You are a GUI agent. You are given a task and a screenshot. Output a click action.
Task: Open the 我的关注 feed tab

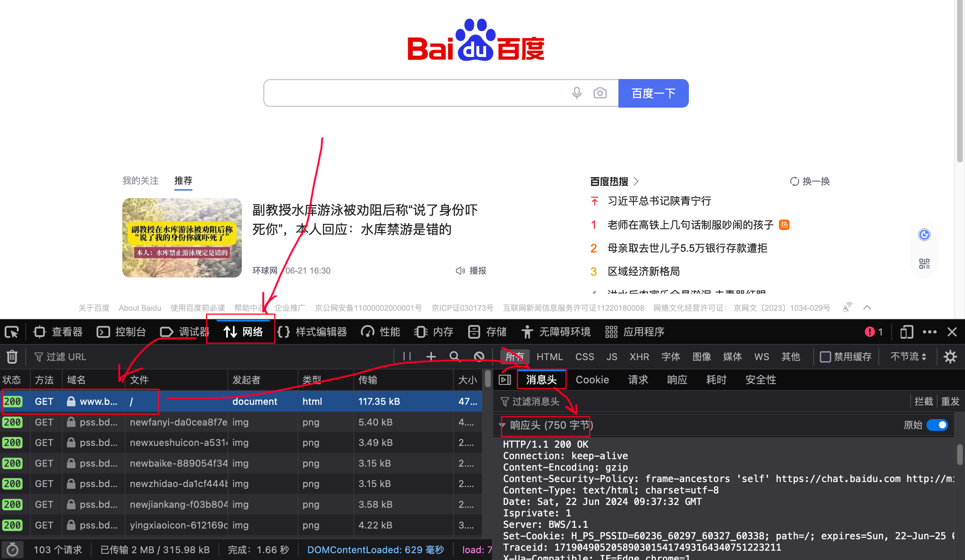140,180
